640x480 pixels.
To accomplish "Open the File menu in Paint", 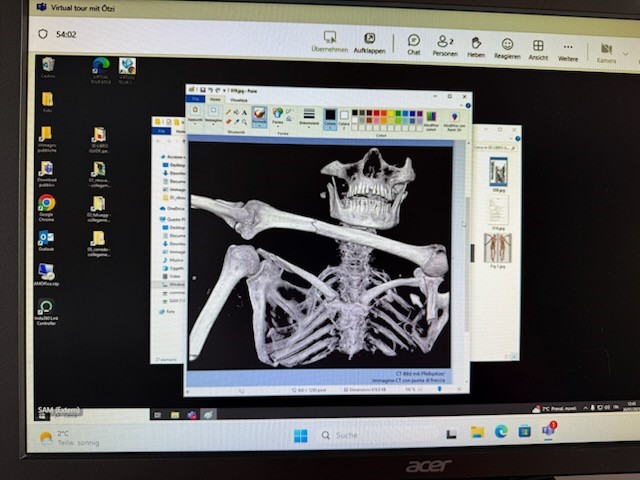I will click(196, 100).
